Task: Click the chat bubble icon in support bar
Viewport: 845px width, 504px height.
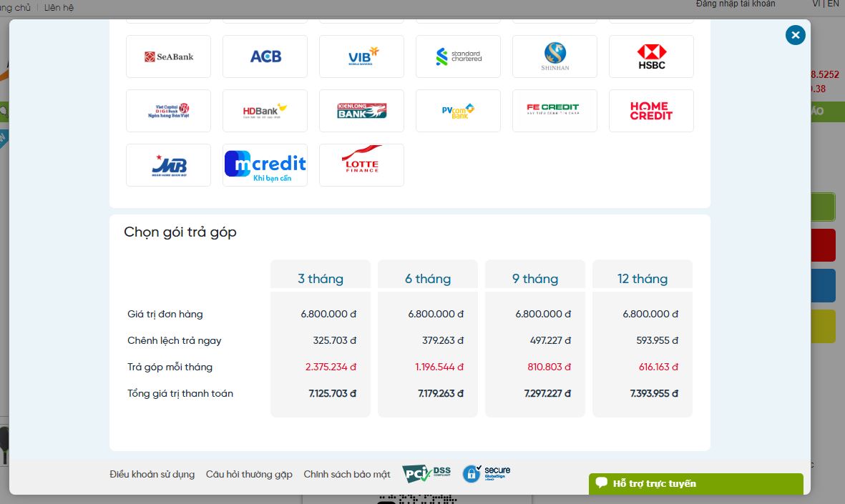Action: coord(602,483)
